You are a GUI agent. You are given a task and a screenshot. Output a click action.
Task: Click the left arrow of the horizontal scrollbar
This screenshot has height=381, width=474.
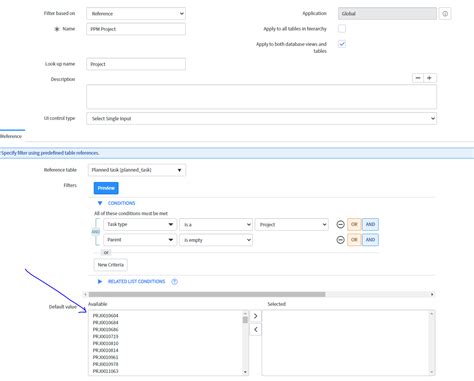(x=85, y=294)
